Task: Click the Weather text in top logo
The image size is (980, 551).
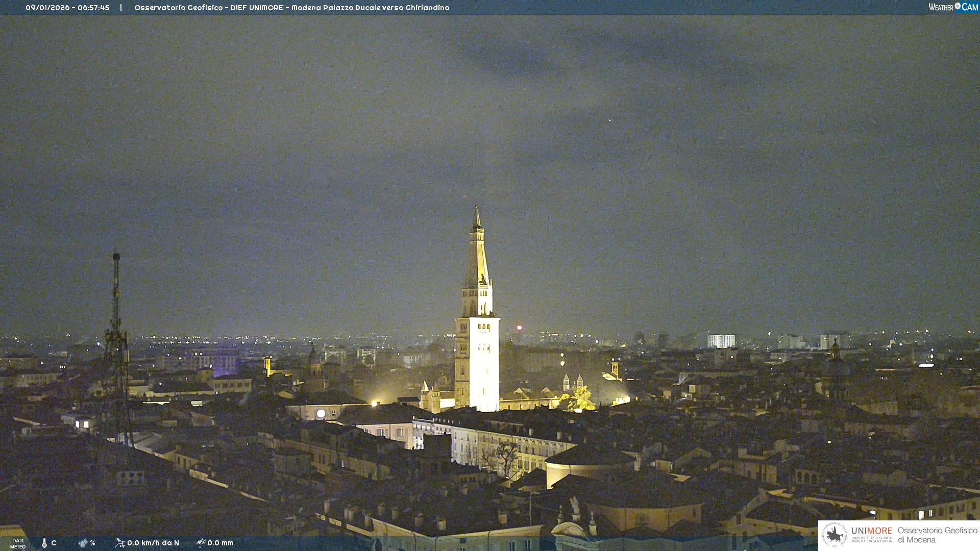Action: point(941,7)
